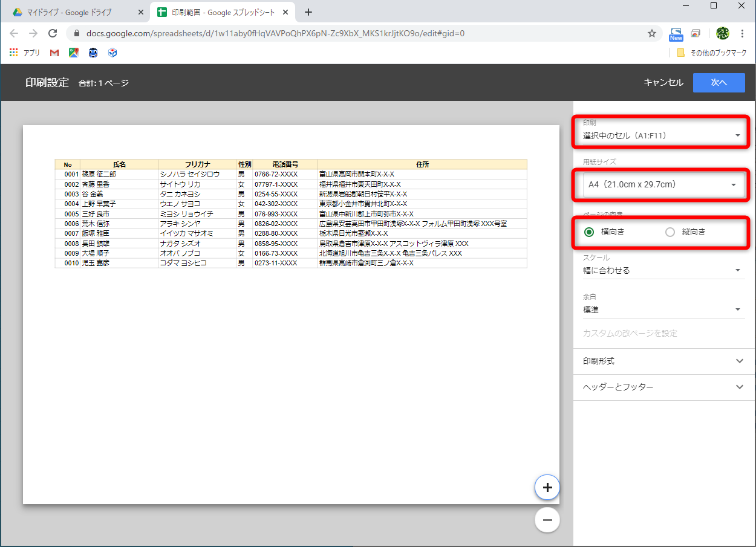Click the padlock security icon in address bar
Screen dimensions: 756x547
coord(76,33)
